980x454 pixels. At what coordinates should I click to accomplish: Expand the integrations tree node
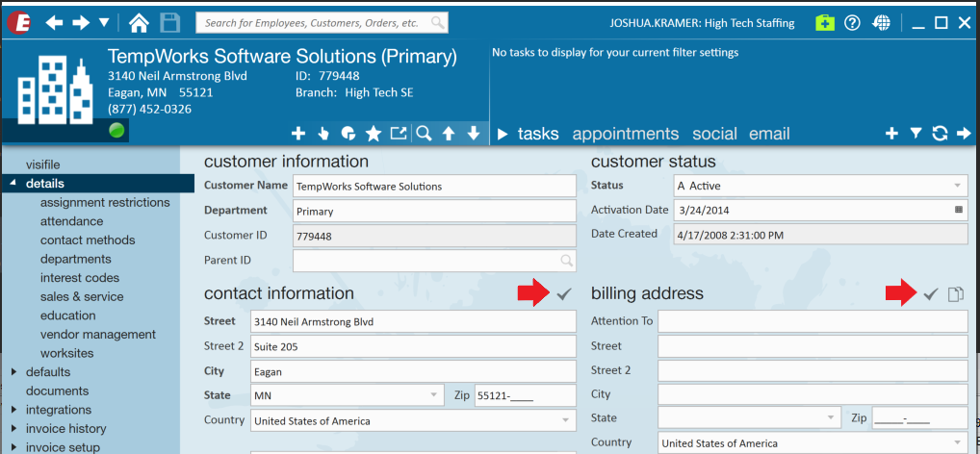[13, 410]
